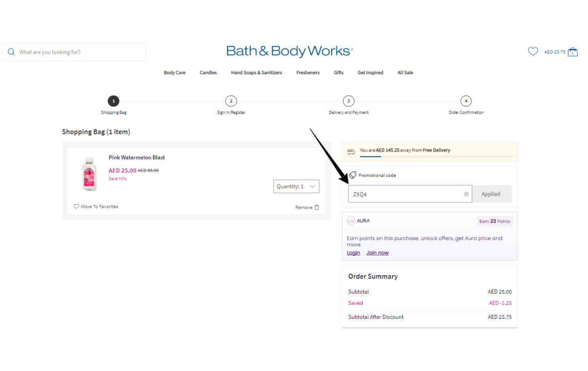588x371 pixels.
Task: Click the Free Delivery message text
Action: coord(405,150)
